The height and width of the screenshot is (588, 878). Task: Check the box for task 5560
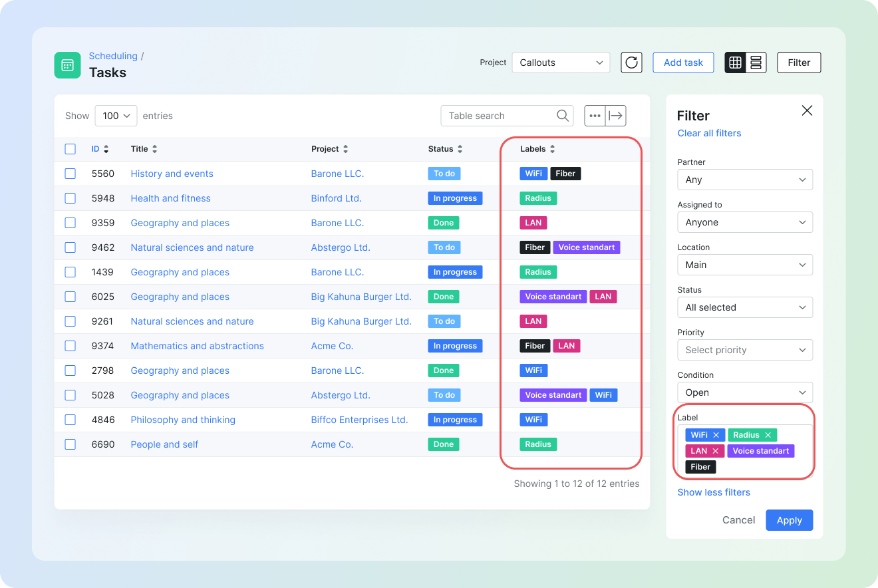tap(71, 174)
